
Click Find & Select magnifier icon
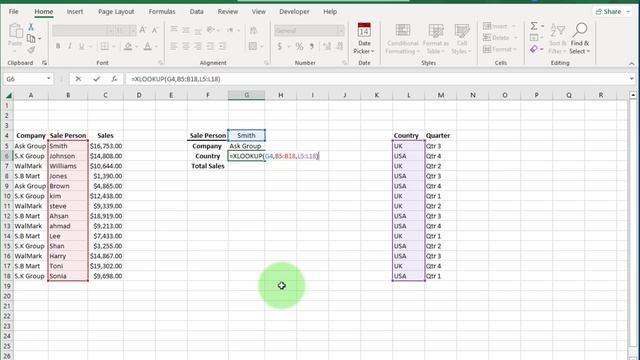[x=580, y=30]
